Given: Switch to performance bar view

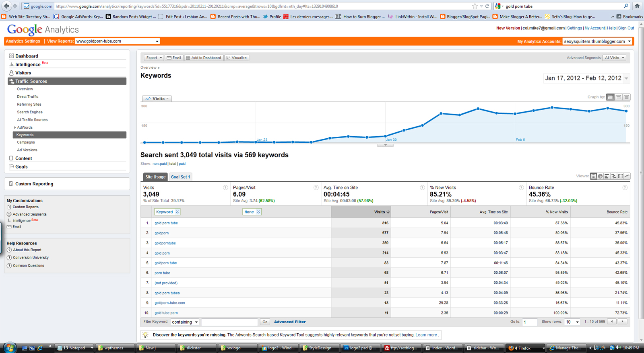Looking at the screenshot, I should (x=607, y=176).
